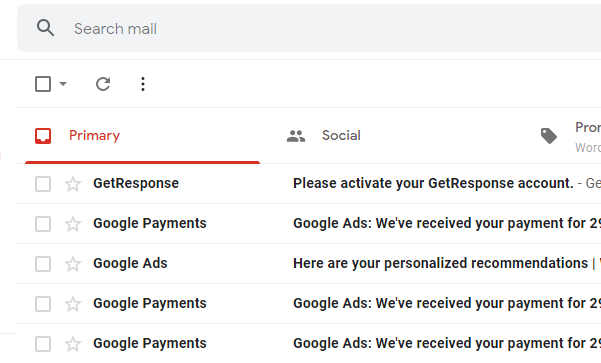This screenshot has height=363, width=601.
Task: Star the GetResponse email
Action: click(73, 184)
